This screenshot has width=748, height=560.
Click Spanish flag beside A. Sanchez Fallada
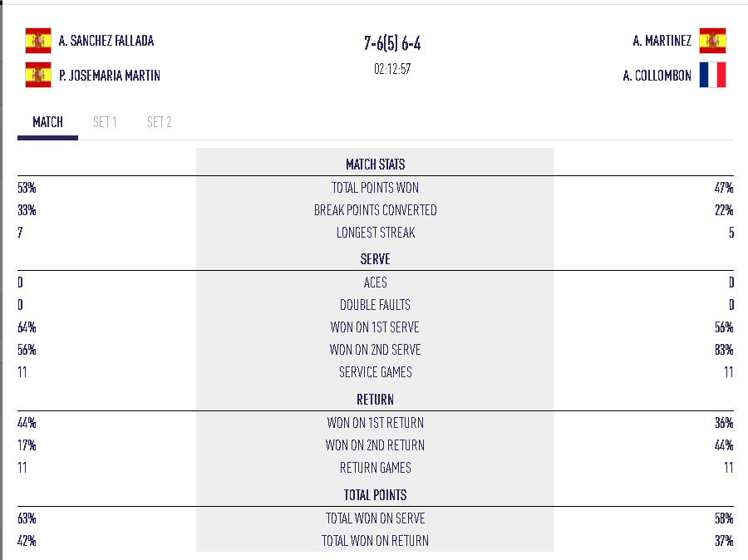[38, 41]
